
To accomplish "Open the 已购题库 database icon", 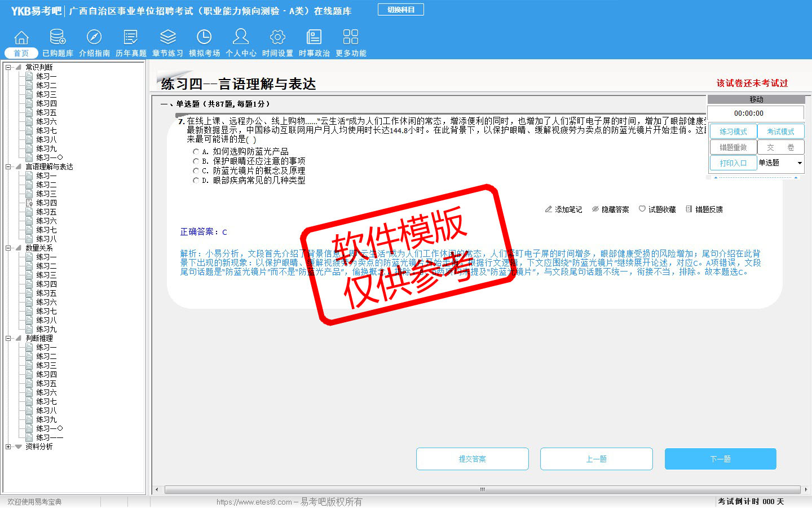I will tap(58, 38).
